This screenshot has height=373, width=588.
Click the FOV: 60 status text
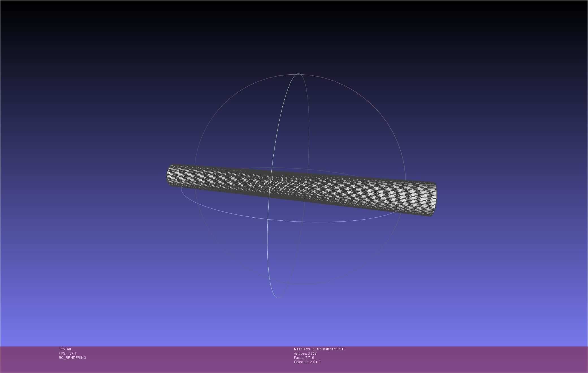coord(65,349)
